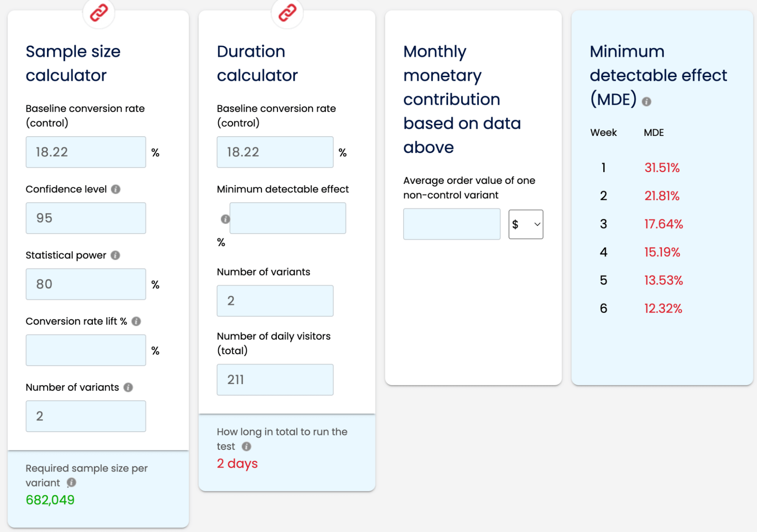
Task: Click the Average order value input
Action: coord(452,224)
